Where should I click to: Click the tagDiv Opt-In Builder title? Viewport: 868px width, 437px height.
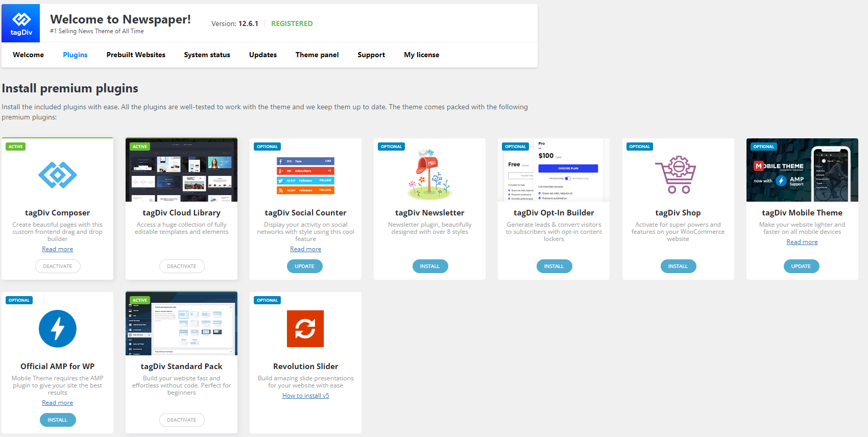tap(553, 213)
